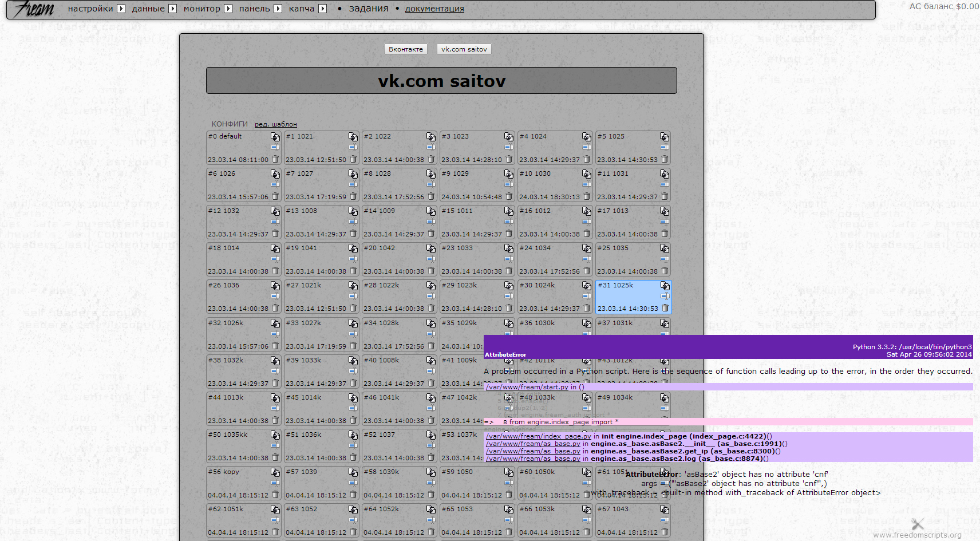Rename config #8 1028 via rename icon

(x=431, y=184)
